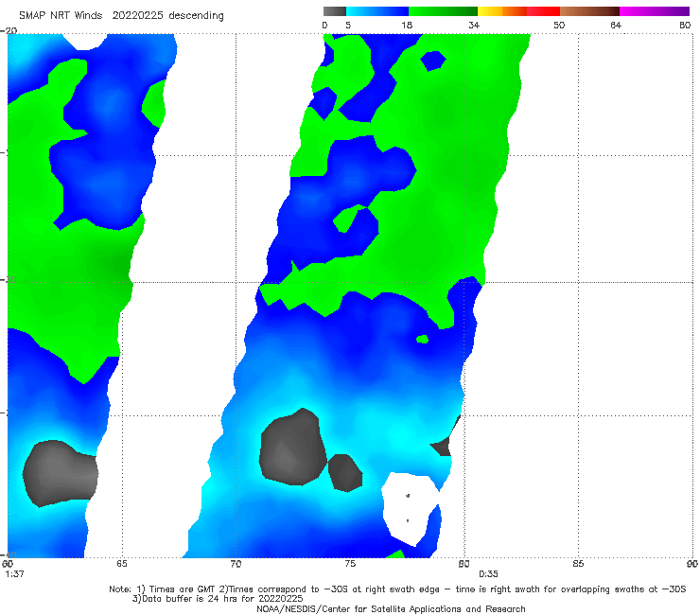This screenshot has height=615, width=700.
Task: Click the gray 0–5 segment of the color bar
Action: tap(334, 11)
